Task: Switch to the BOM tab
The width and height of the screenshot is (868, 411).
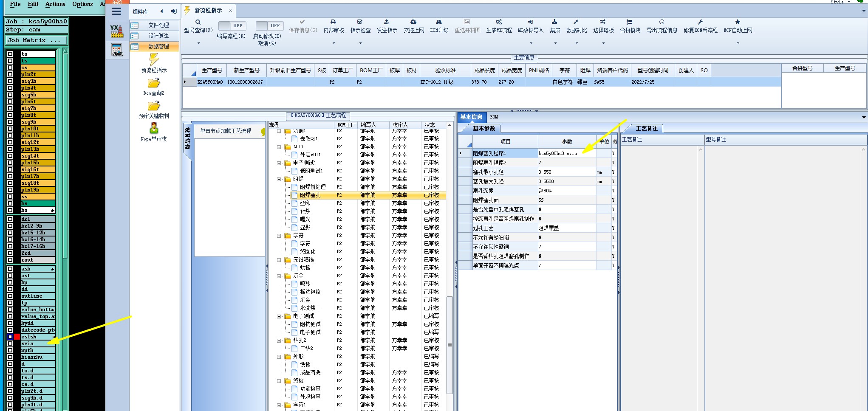Action: tap(494, 117)
